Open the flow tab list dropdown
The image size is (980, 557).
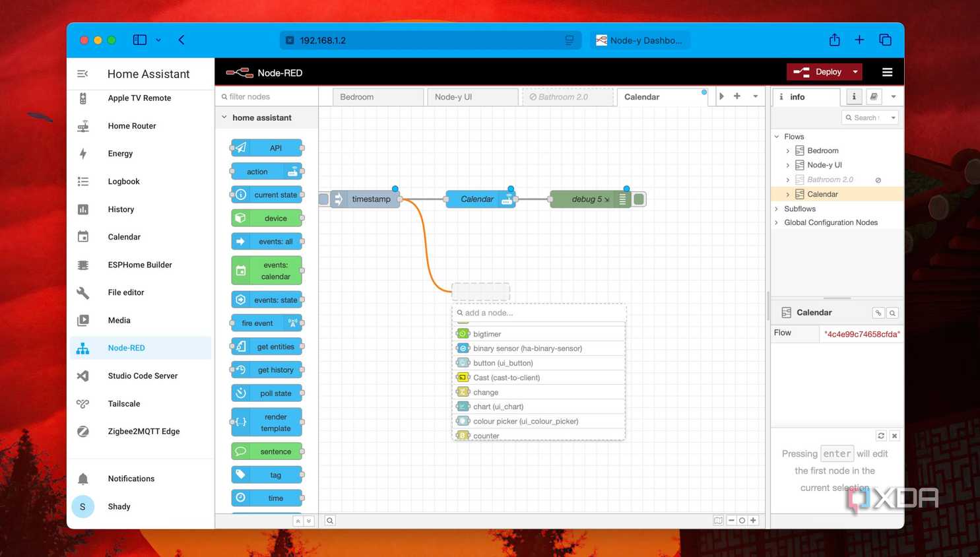[756, 97]
